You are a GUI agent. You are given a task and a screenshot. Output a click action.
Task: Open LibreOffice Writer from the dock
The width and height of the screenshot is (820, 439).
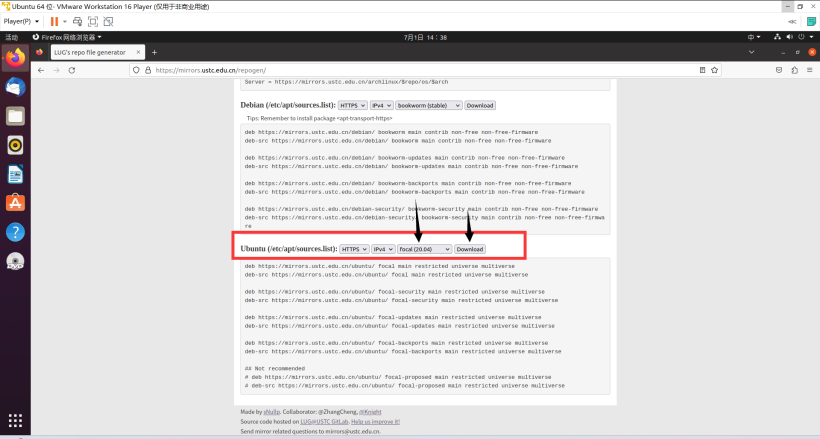15,174
